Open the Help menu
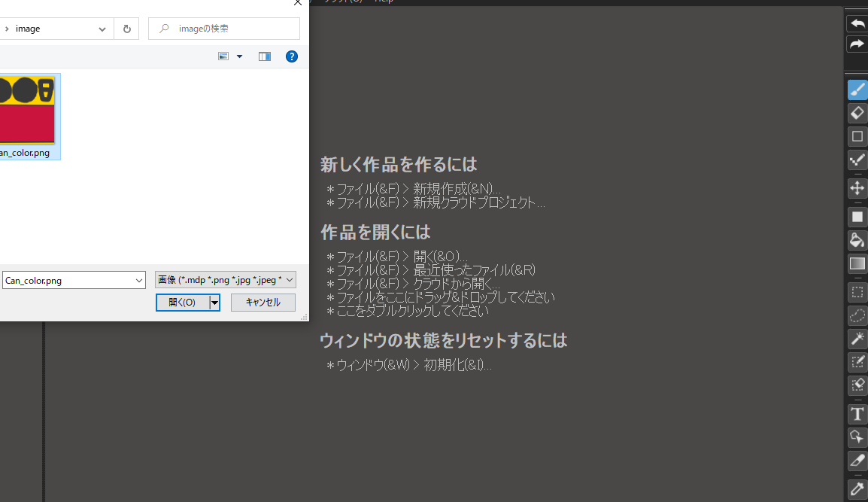This screenshot has width=868, height=502. click(384, 2)
